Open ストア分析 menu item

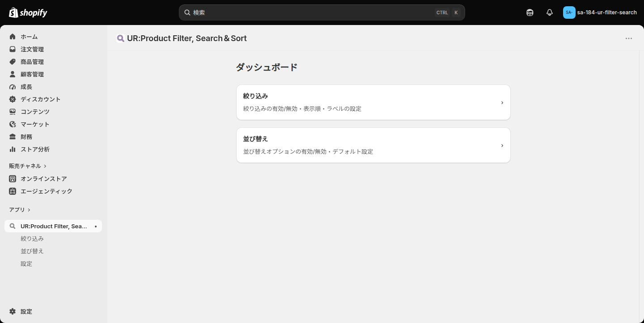[x=54, y=149]
